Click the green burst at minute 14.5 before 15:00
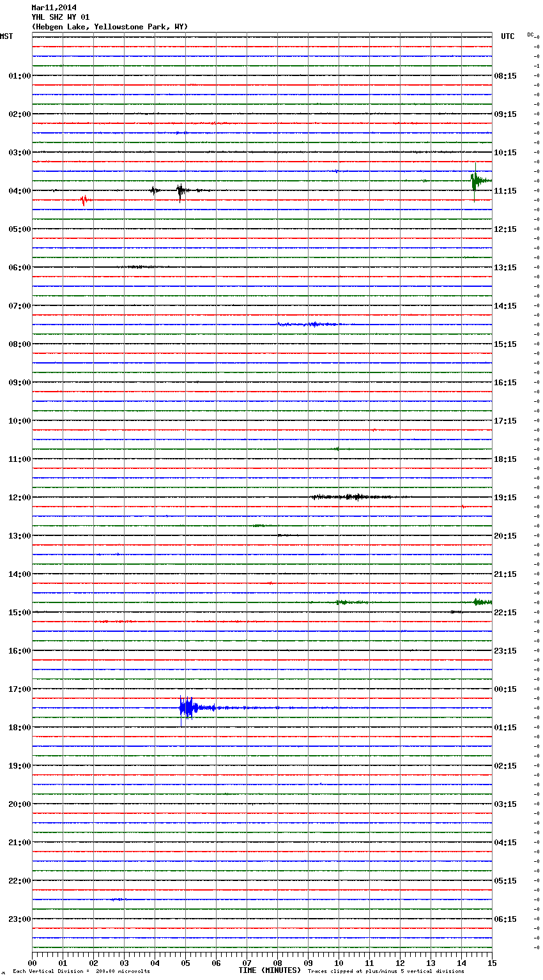The height and width of the screenshot is (980, 543). click(x=482, y=602)
